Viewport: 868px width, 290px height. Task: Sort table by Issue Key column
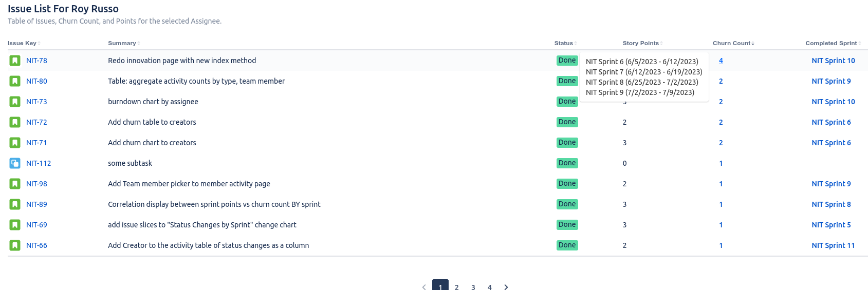pos(24,43)
